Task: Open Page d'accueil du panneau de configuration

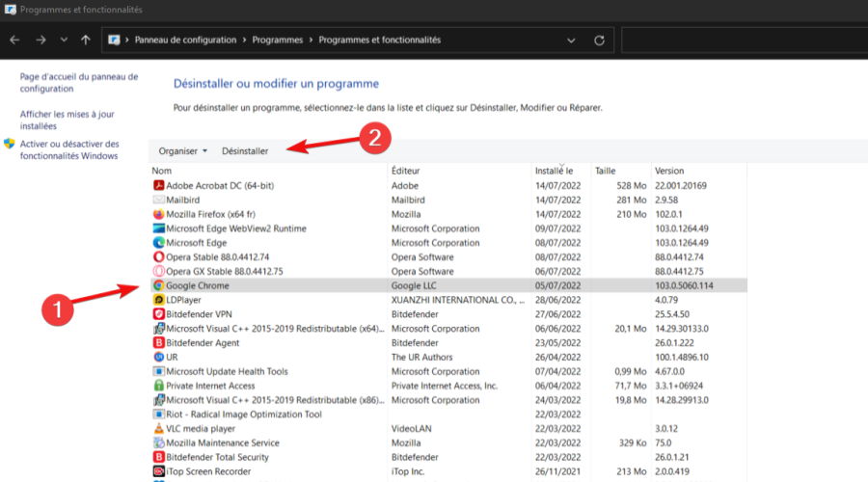Action: coord(79,83)
